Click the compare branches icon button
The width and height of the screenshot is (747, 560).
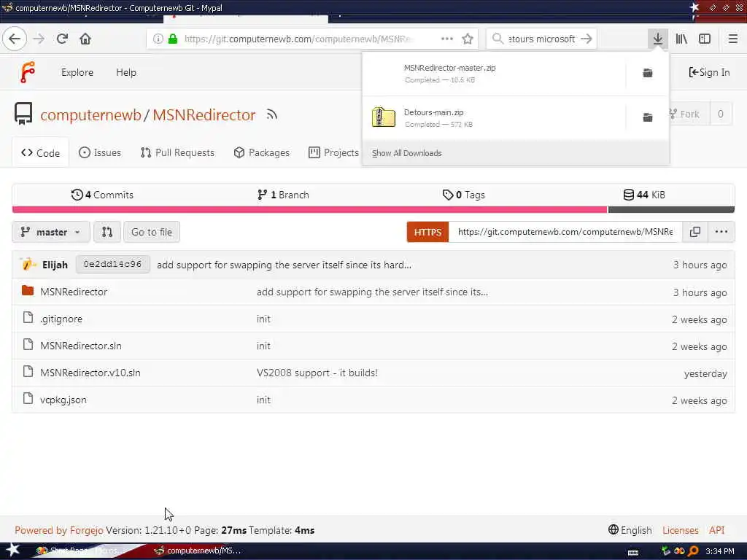107,232
